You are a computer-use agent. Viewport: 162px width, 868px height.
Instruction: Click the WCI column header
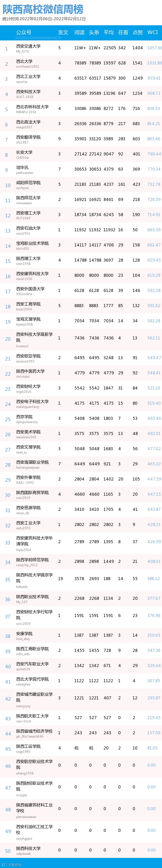tap(153, 32)
